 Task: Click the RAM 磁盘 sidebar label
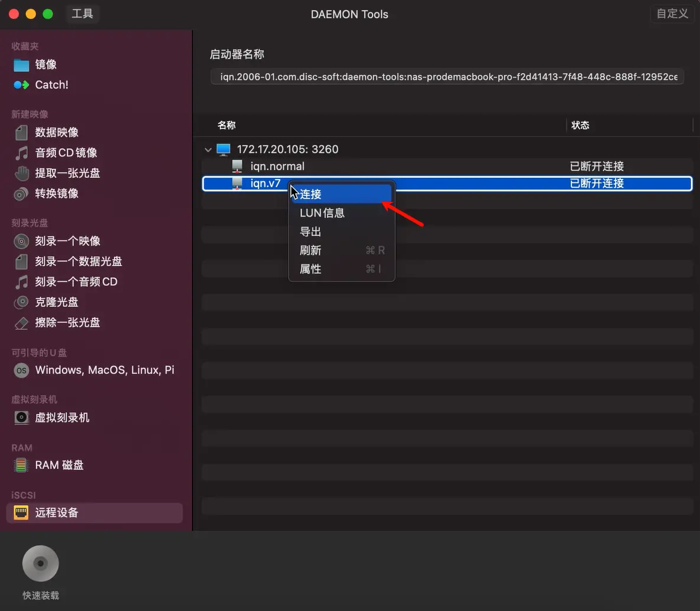click(x=60, y=465)
